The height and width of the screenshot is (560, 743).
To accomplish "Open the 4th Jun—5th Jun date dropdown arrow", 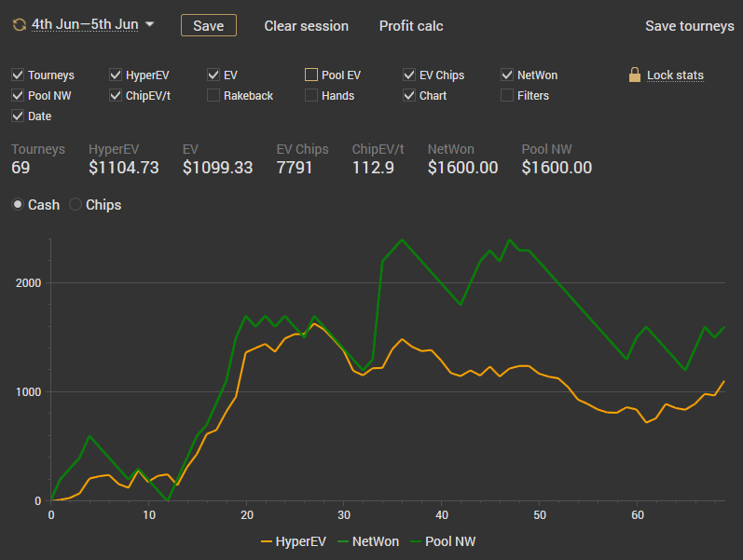I will pos(150,23).
